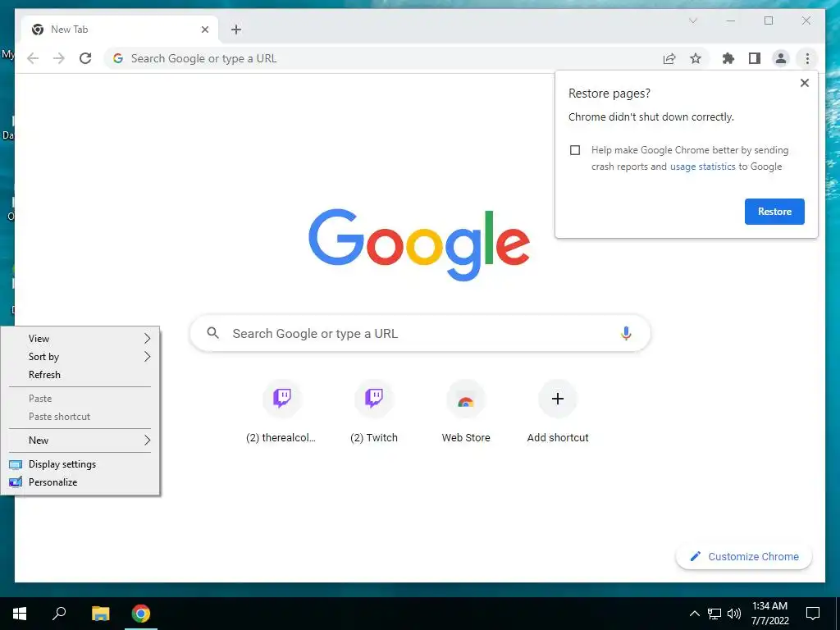This screenshot has height=630, width=840.
Task: Open the volume speaker tray icon
Action: point(734,614)
